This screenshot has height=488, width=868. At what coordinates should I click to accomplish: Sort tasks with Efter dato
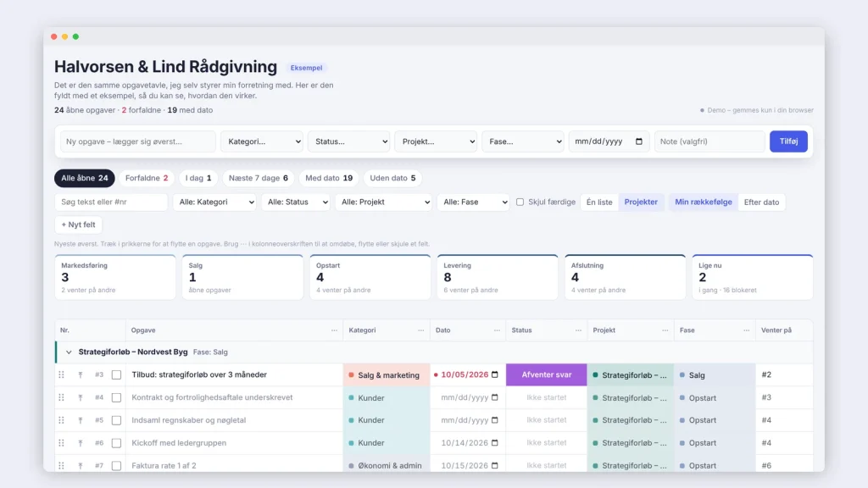[761, 202]
